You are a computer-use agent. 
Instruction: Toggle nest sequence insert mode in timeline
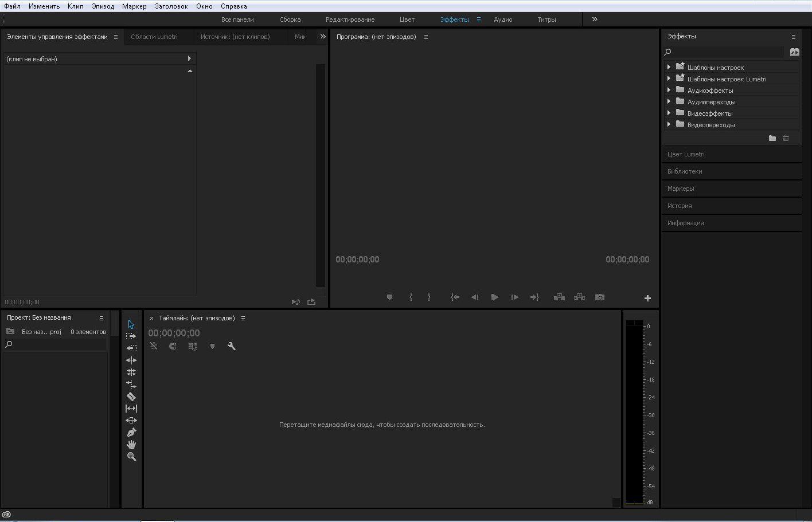coord(153,346)
